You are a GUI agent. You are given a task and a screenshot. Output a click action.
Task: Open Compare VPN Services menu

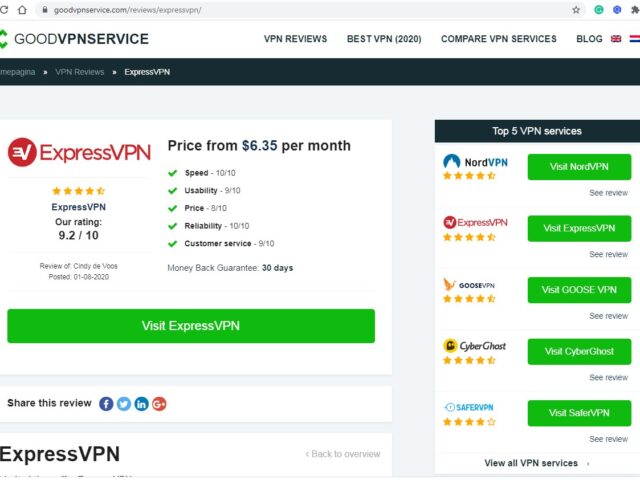[499, 39]
